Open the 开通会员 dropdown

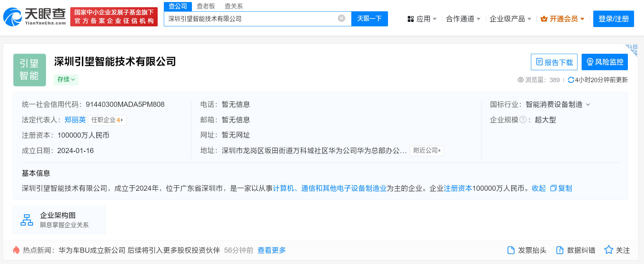tap(562, 19)
